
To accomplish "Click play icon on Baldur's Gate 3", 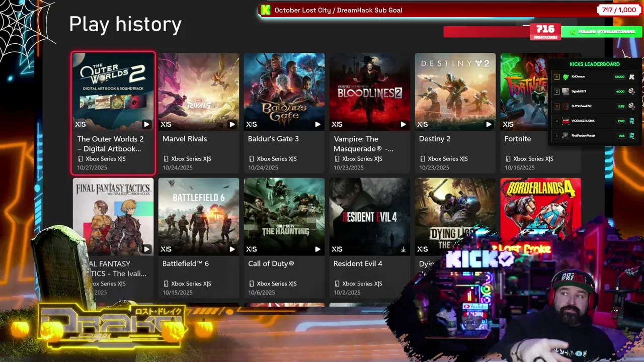I will tap(317, 124).
